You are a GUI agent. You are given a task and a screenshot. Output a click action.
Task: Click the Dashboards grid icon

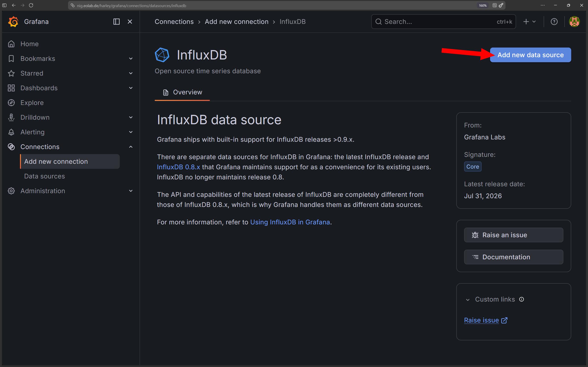point(11,88)
